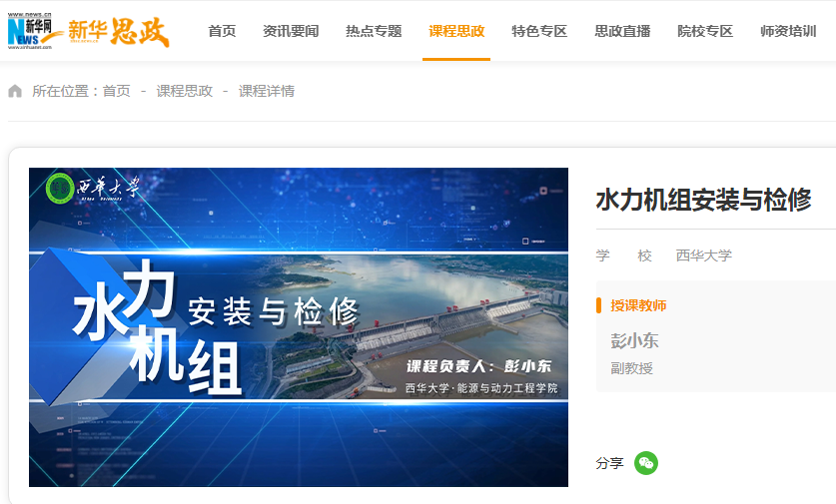Viewport: 836px width, 504px height.
Task: Open the 首页 navigation tab
Action: [222, 31]
